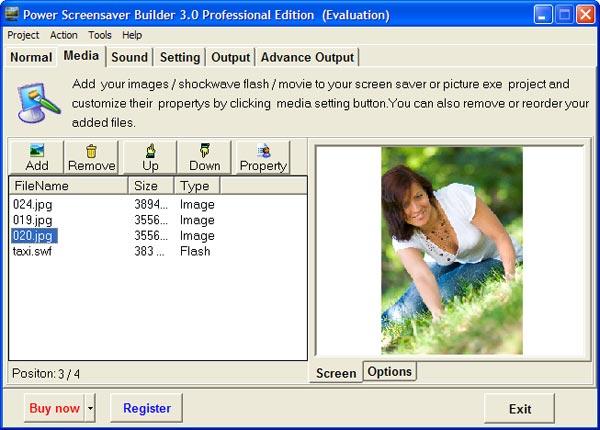Select the Screen preview tab
Image resolution: width=600 pixels, height=430 pixels.
coord(336,373)
